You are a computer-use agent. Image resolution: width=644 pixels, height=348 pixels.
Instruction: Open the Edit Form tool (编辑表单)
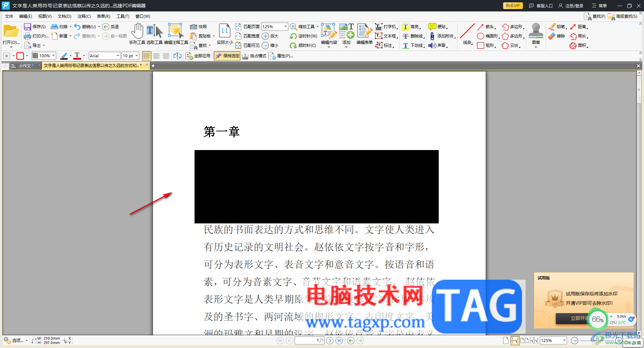(x=364, y=34)
